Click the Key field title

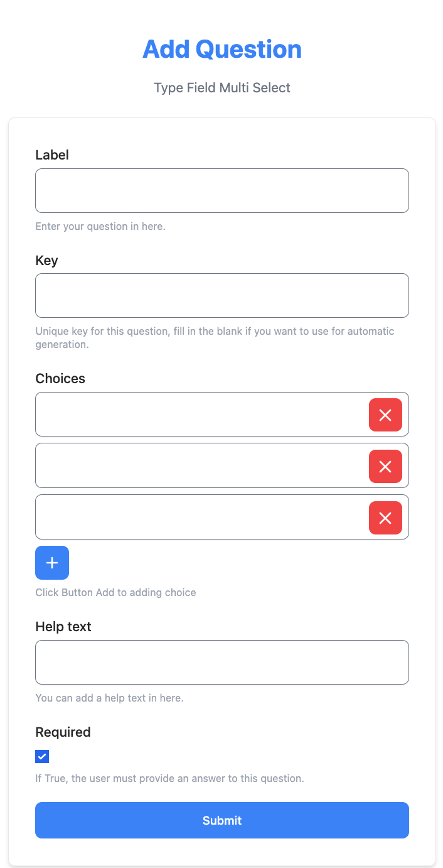pyautogui.click(x=46, y=260)
